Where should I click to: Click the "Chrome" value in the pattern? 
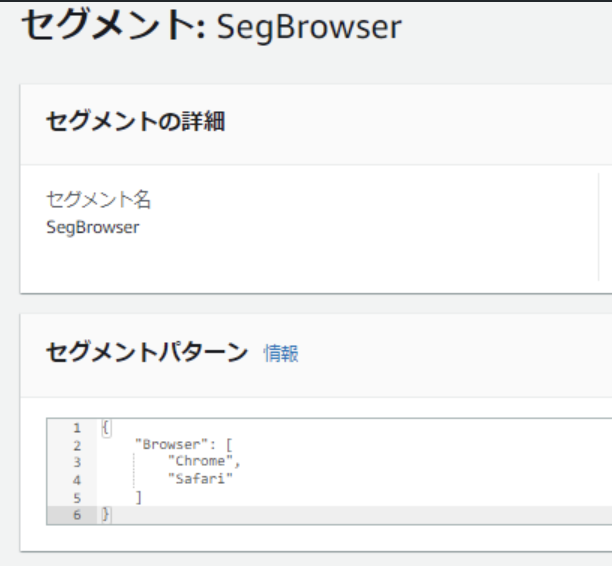pyautogui.click(x=203, y=461)
